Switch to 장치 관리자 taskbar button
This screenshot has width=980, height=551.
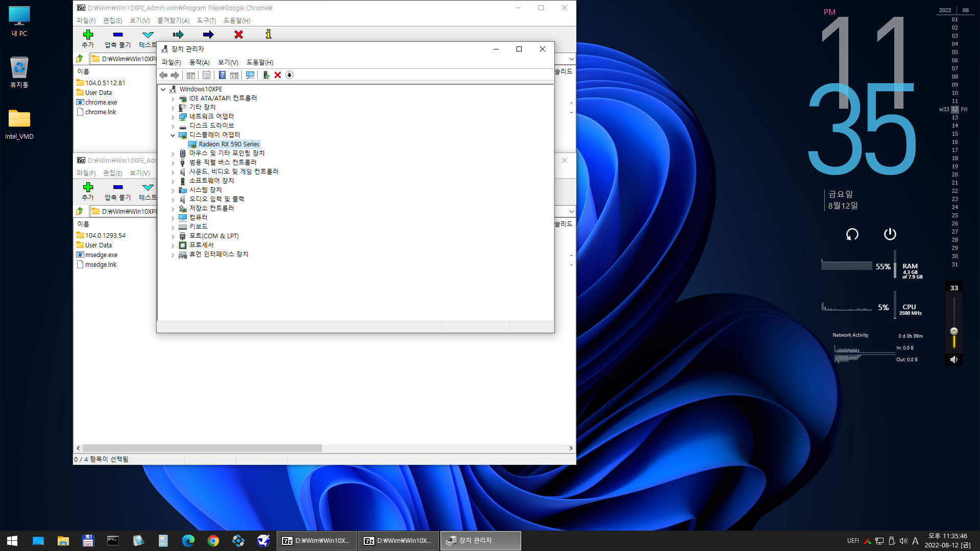click(481, 541)
